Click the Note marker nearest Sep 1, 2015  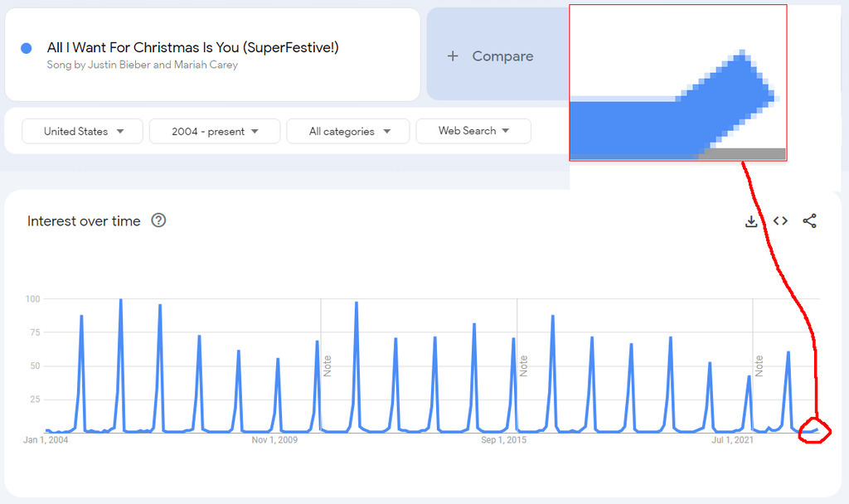(x=524, y=366)
